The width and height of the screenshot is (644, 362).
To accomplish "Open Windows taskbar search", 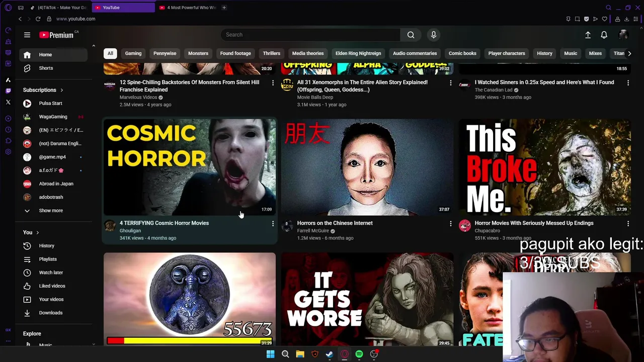I will (285, 354).
